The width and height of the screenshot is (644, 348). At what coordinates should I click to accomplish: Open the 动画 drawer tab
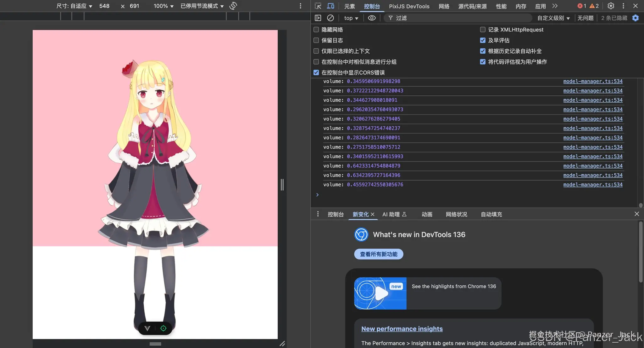tap(426, 214)
